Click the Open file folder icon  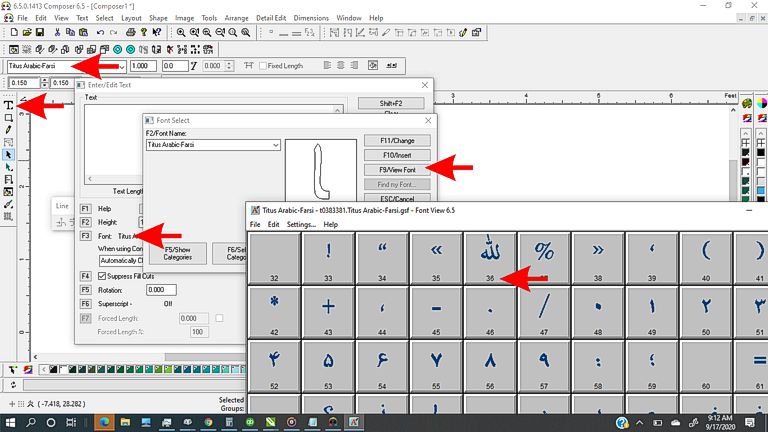click(x=27, y=32)
